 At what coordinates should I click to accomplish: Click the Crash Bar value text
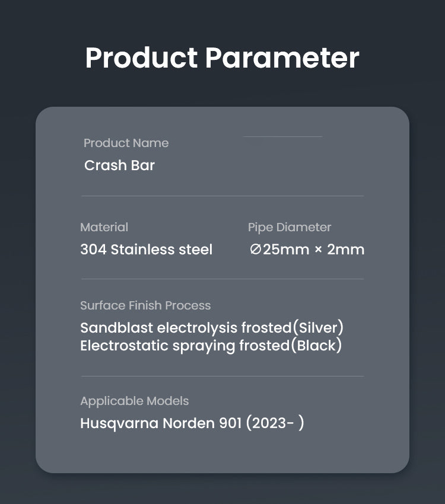119,165
